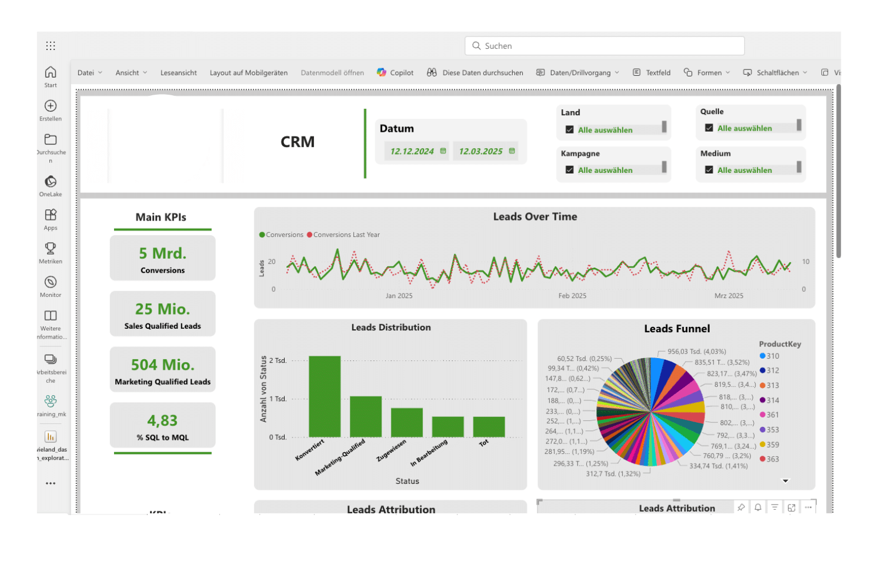
Task: Click the % SQL to MQL card
Action: coord(162,426)
